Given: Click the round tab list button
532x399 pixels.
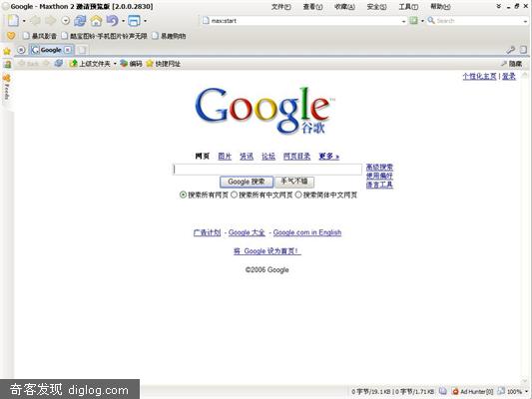Looking at the screenshot, I should [x=21, y=50].
